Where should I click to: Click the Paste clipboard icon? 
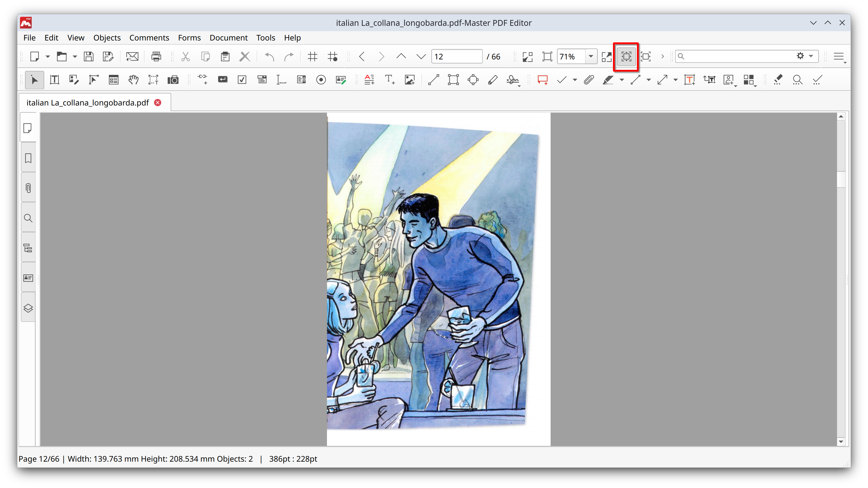[225, 56]
